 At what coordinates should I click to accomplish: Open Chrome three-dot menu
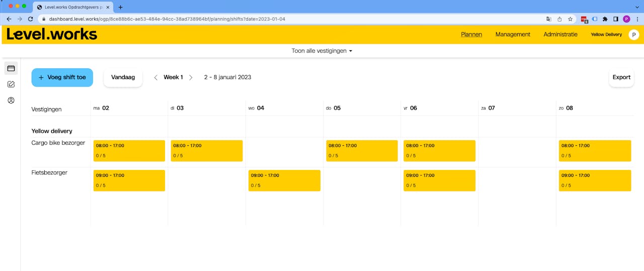coord(636,19)
